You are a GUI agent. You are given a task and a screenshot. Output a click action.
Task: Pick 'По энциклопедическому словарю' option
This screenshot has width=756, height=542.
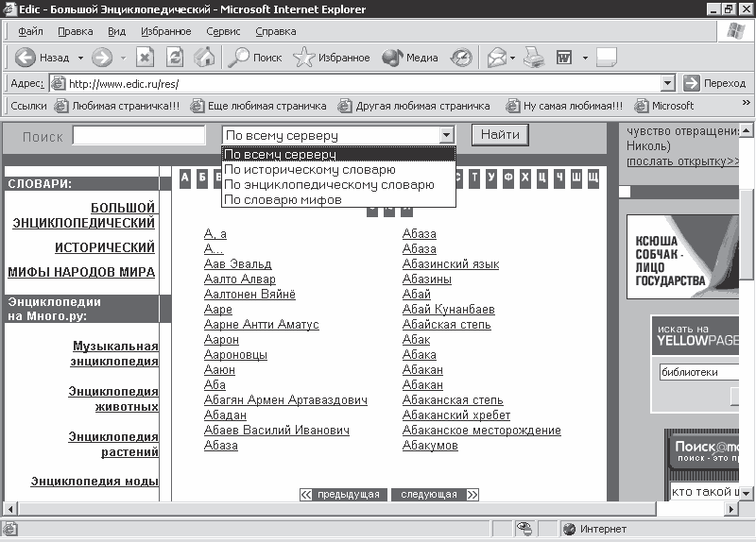pos(329,185)
